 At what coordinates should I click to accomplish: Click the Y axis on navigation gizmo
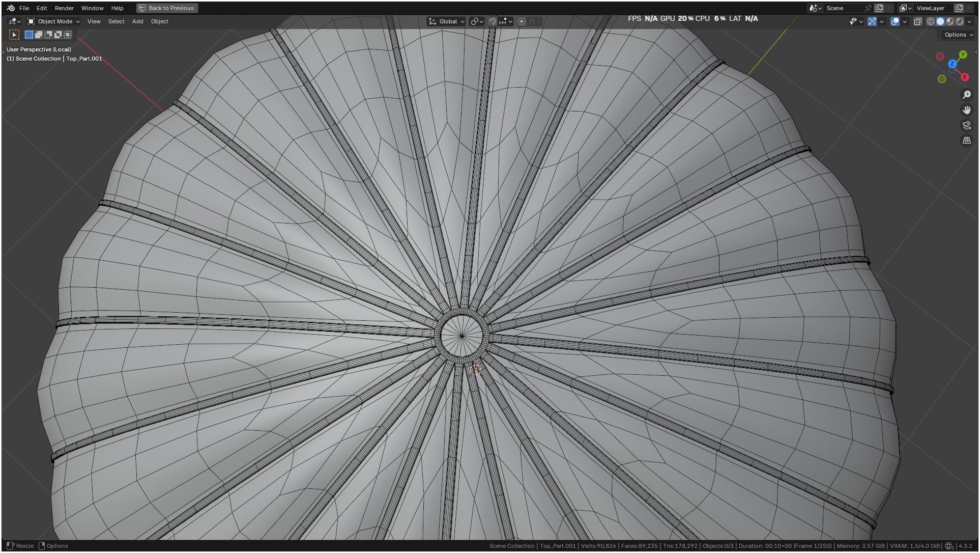(x=963, y=54)
